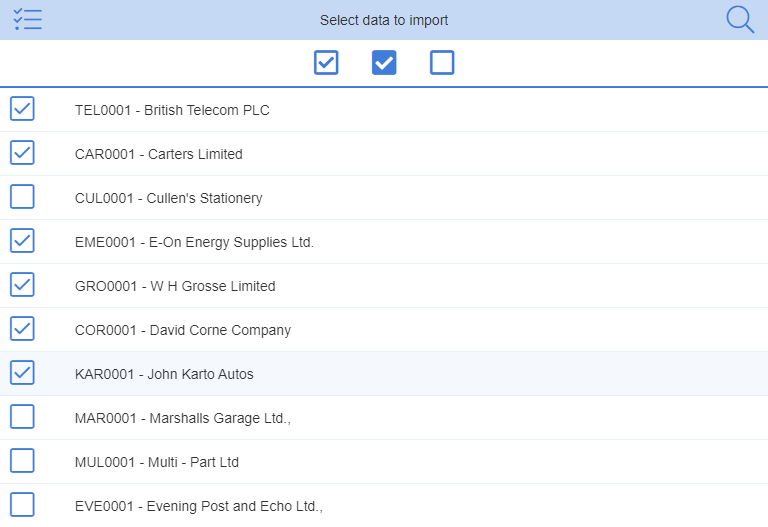
Task: Open search with the magnifier icon
Action: click(x=740, y=20)
